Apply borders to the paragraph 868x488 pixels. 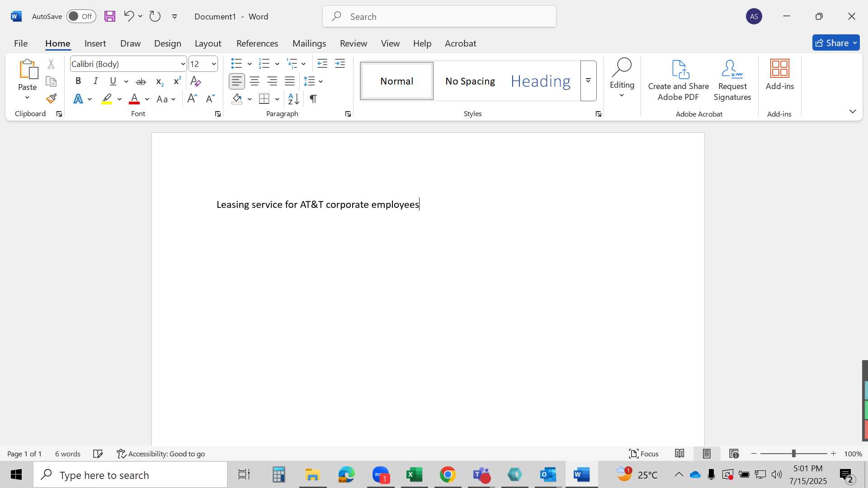click(x=264, y=99)
